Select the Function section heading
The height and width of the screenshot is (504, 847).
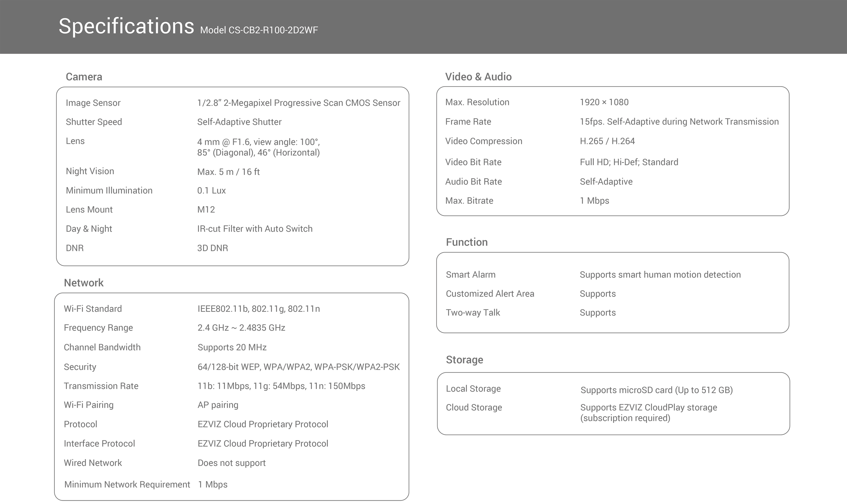point(467,242)
